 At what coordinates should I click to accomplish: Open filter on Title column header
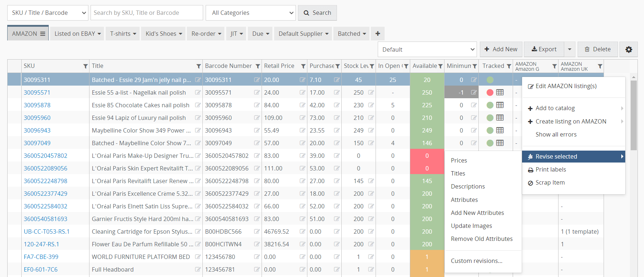[x=198, y=66]
